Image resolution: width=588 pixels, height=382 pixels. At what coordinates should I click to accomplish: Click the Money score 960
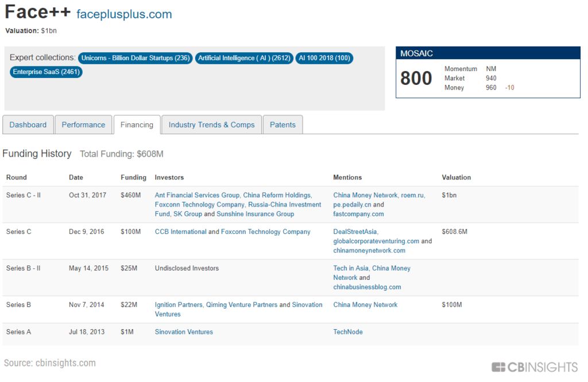[x=491, y=88]
